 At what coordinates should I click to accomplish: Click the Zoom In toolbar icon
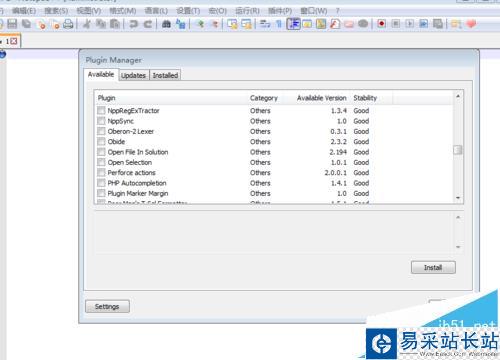pyautogui.click(x=200, y=24)
